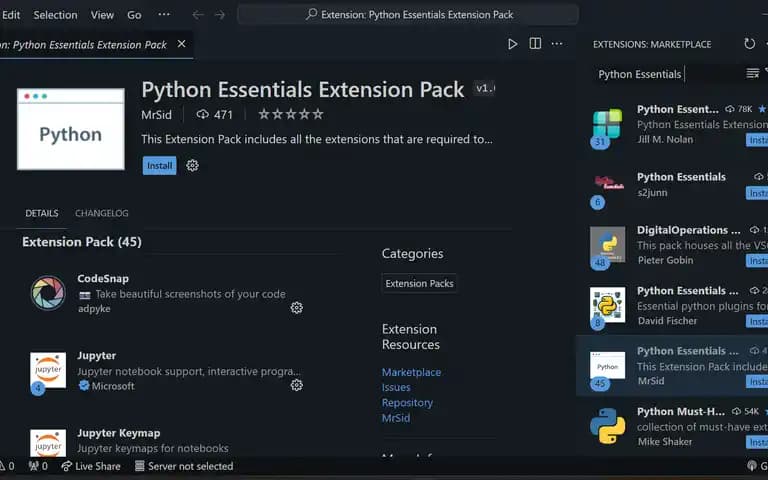768x480 pixels.
Task: Open Jupyter in the extension pack list
Action: [167, 371]
